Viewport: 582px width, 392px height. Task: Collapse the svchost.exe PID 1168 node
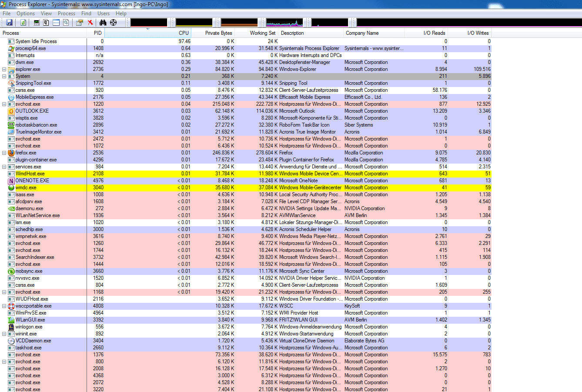coord(4,292)
